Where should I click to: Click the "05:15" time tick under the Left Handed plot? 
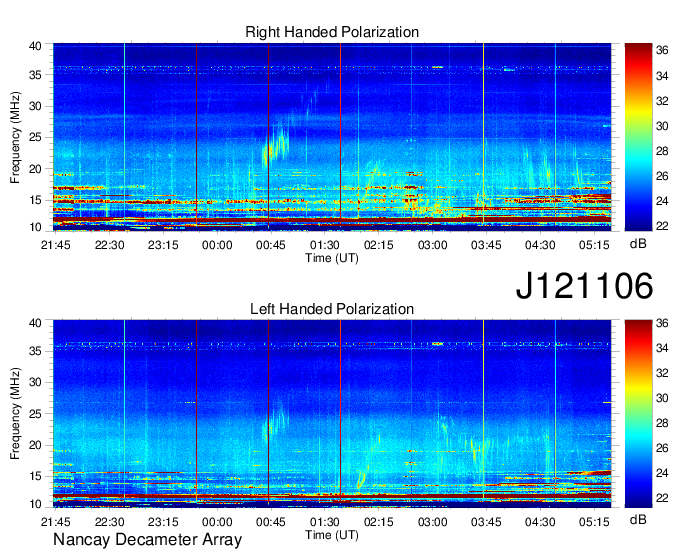(x=594, y=522)
